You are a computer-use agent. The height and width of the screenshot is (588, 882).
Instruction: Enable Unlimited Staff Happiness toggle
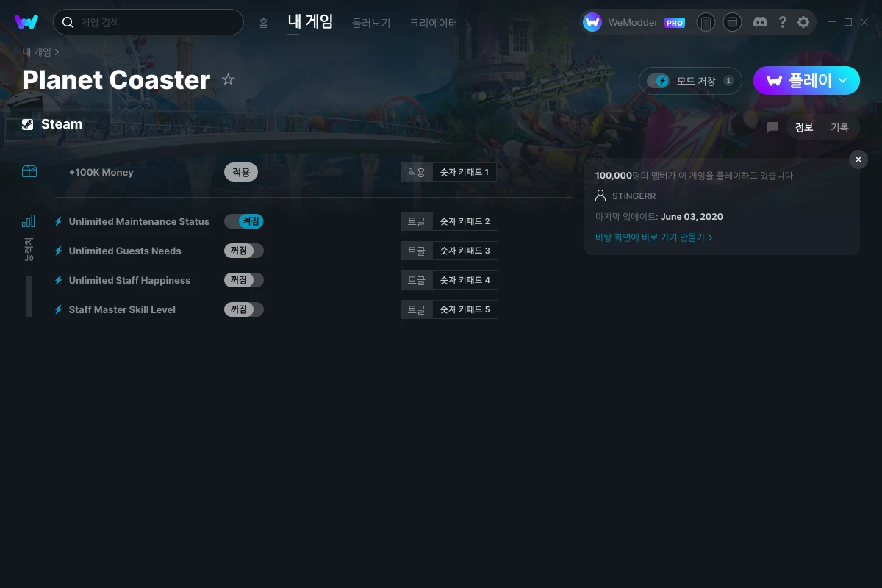244,280
